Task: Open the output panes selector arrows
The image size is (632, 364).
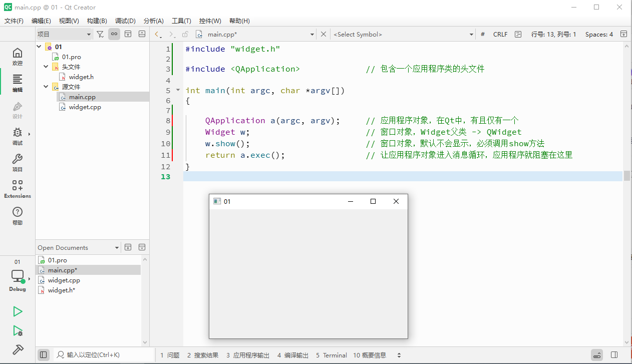Action: pyautogui.click(x=399, y=355)
